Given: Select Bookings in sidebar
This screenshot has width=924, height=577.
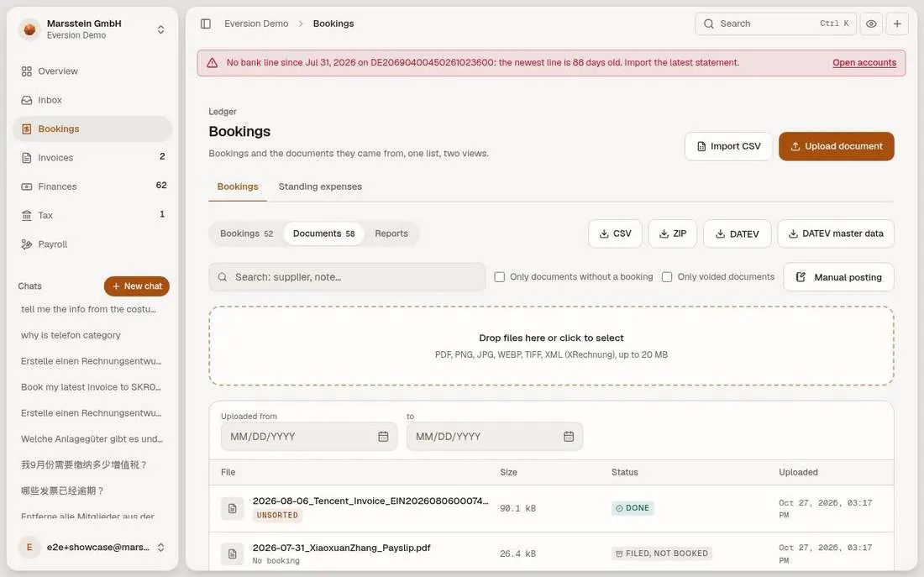Looking at the screenshot, I should point(92,129).
